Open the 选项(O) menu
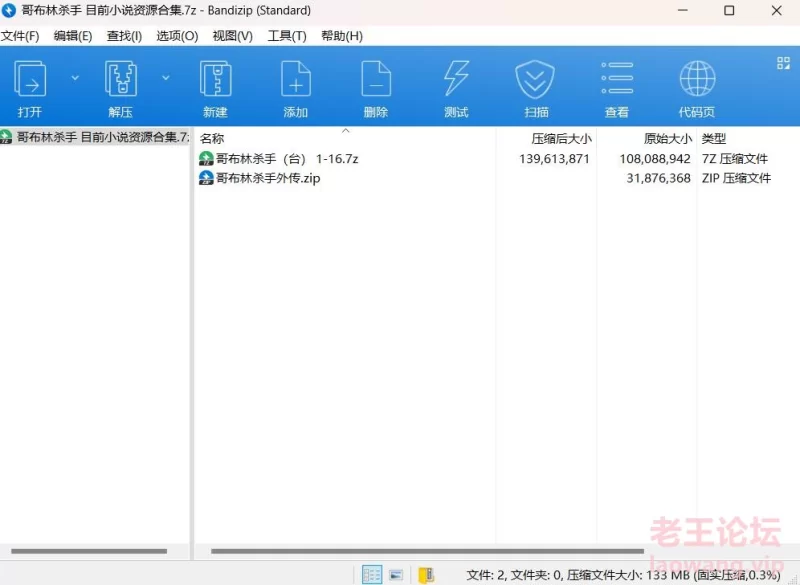Screen dimensions: 800x585 [177, 36]
